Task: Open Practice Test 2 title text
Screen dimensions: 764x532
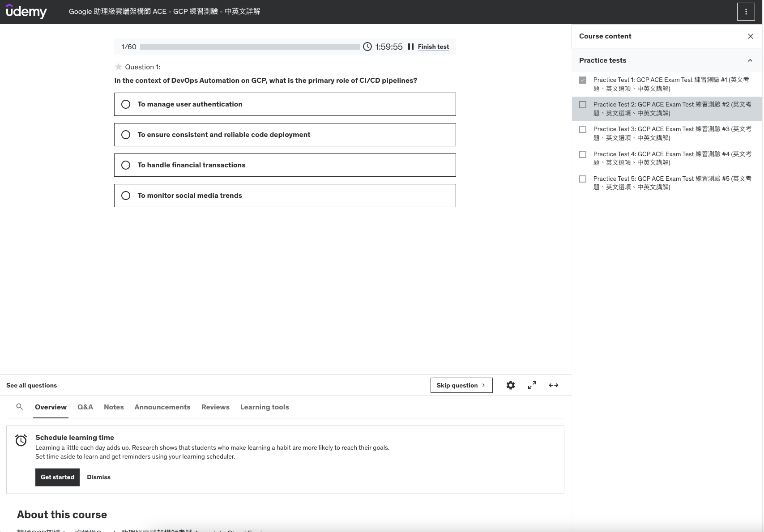Action: pyautogui.click(x=672, y=109)
